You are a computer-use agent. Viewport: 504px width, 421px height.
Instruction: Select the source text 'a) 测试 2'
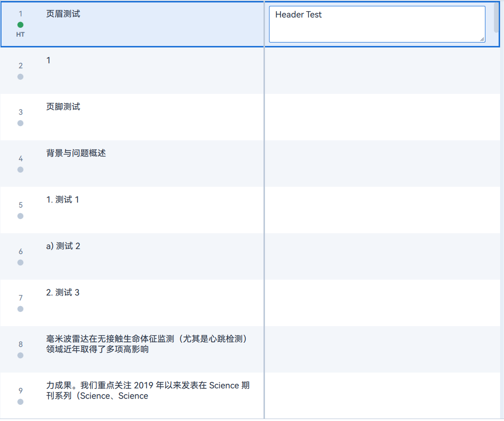click(63, 246)
